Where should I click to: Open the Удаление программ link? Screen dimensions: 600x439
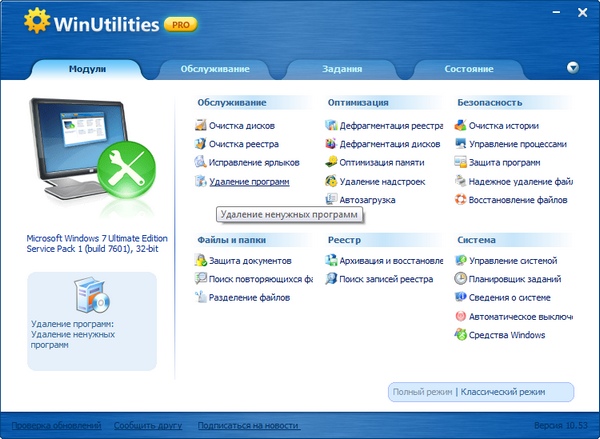point(248,182)
